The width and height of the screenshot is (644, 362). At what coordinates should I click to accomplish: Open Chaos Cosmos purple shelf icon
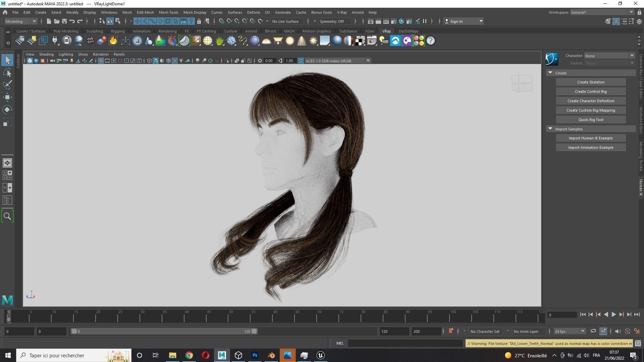point(407,41)
